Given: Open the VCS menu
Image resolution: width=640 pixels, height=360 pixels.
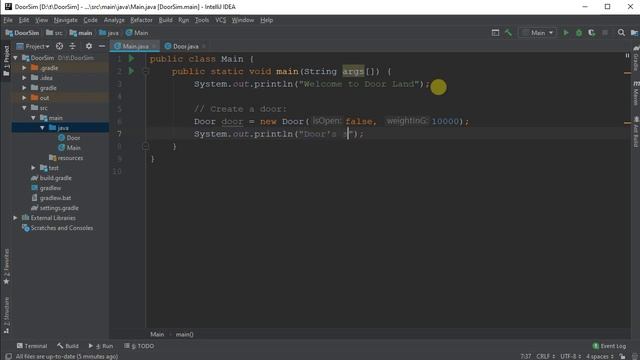Looking at the screenshot, I should [x=220, y=20].
